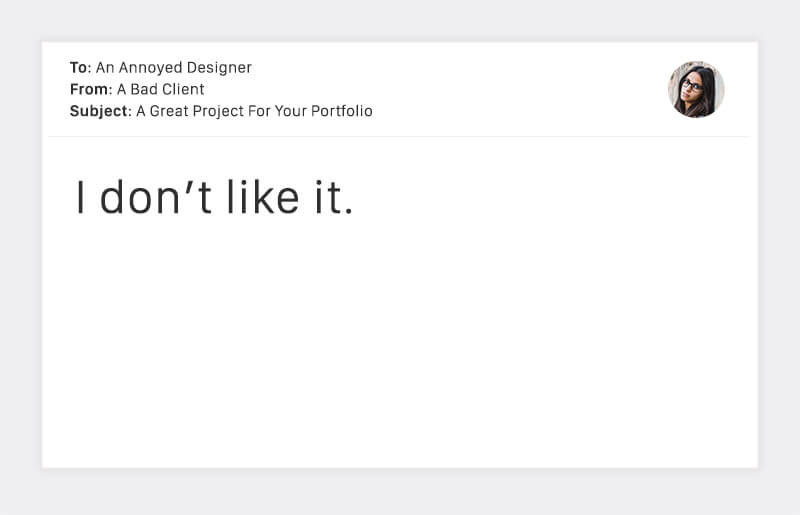Click the sender's profile photo avatar

pos(696,90)
